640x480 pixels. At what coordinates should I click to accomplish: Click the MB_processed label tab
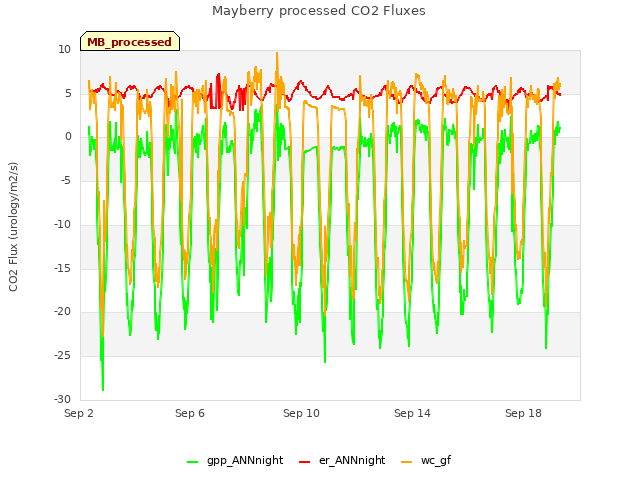(130, 41)
